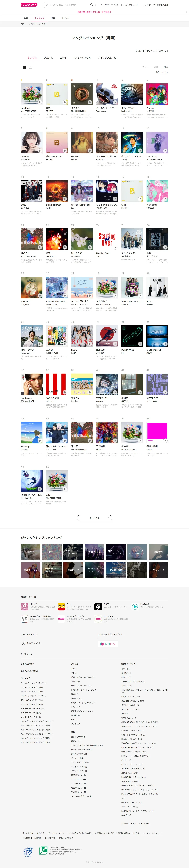Select the デイリー ranking period

[144, 67]
